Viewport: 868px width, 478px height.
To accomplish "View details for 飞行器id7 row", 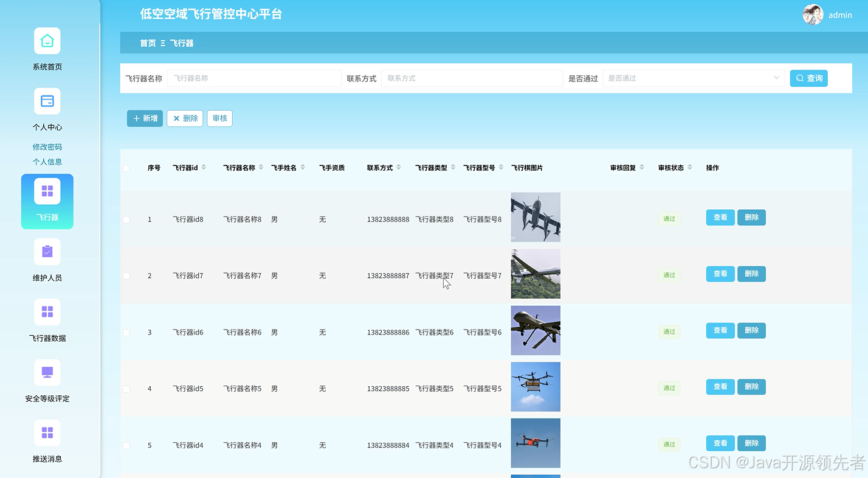I will coord(720,274).
